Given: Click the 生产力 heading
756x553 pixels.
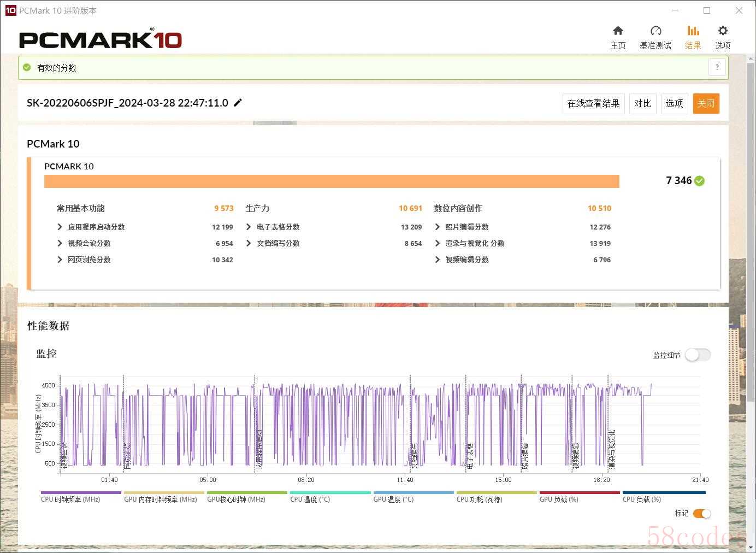Looking at the screenshot, I should tap(257, 208).
